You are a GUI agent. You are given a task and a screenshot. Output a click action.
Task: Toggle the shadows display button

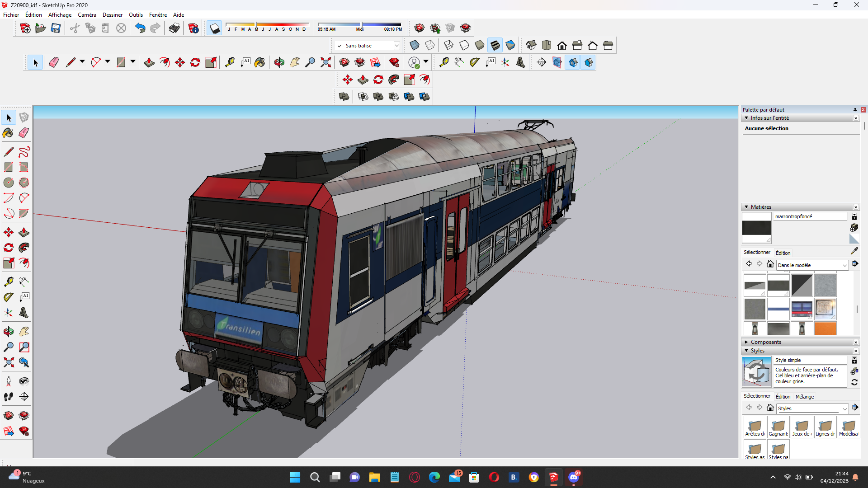[x=214, y=28]
